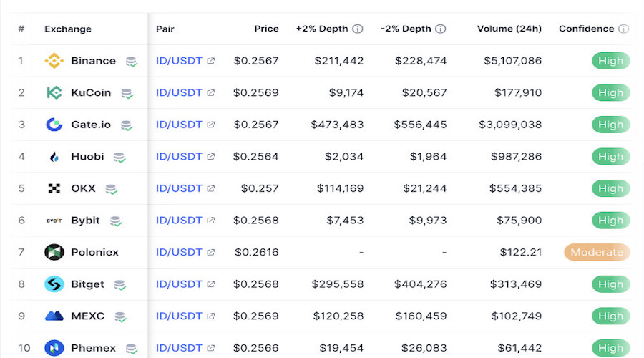644x358 pixels.
Task: Click external link icon in Poloniex row
Action: tap(210, 252)
